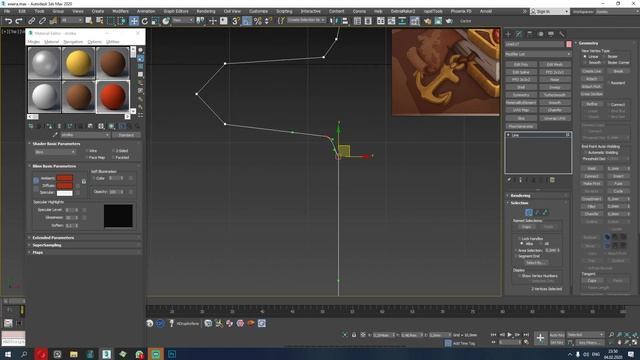Activate the Select and Scale tool
640x360 pixels.
(155, 21)
